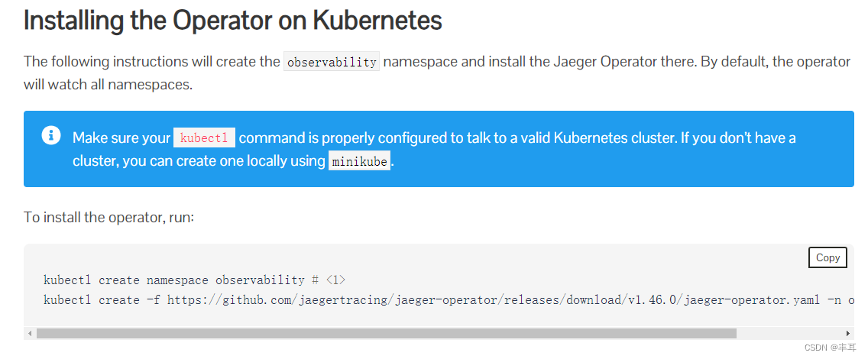Click the "To install the operator, run:" text
The width and height of the screenshot is (868, 359).
109,217
